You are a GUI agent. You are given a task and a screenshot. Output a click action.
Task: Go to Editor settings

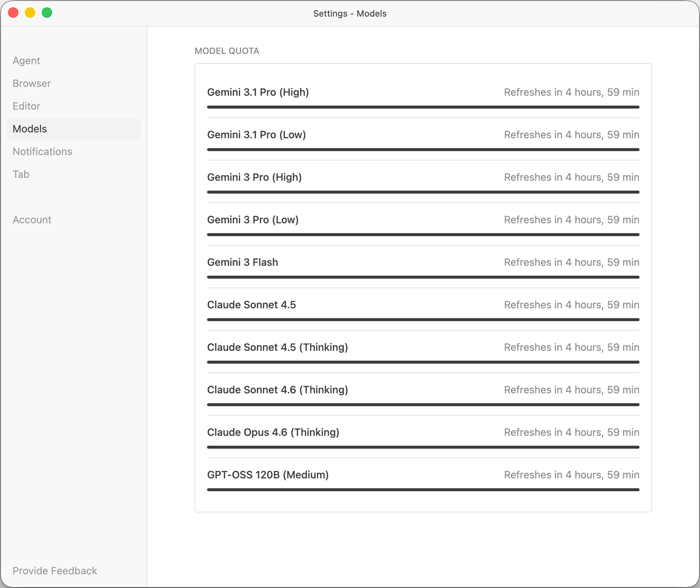click(26, 106)
